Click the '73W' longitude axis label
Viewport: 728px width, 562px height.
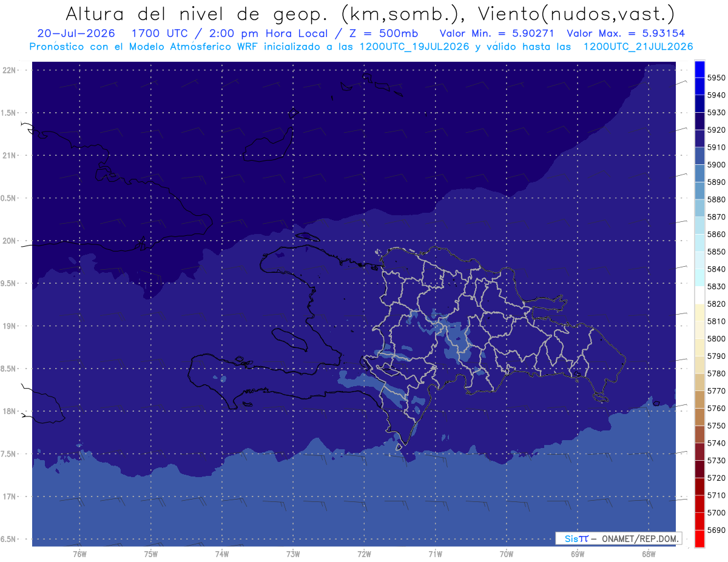click(293, 554)
